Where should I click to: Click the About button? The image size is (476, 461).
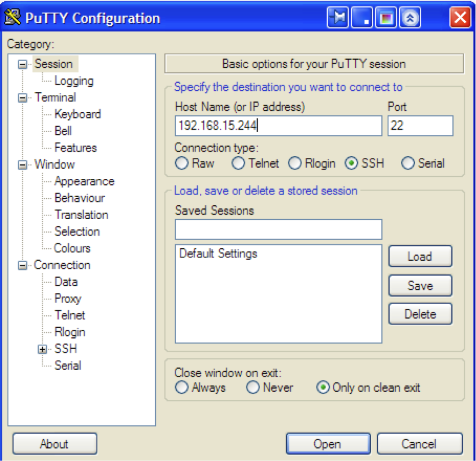coord(55,444)
